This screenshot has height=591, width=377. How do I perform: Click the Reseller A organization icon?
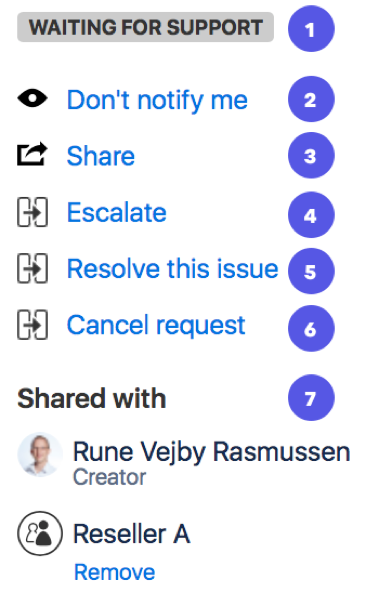coord(40,533)
